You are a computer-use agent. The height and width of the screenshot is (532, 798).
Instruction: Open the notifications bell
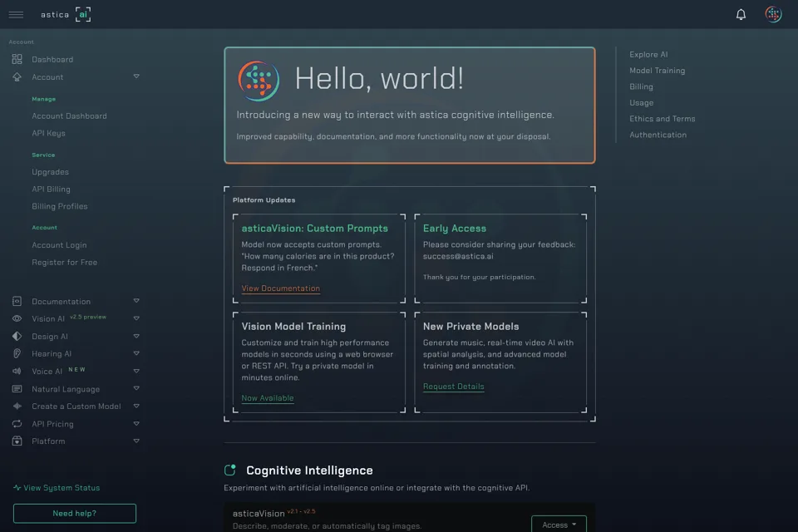point(741,14)
